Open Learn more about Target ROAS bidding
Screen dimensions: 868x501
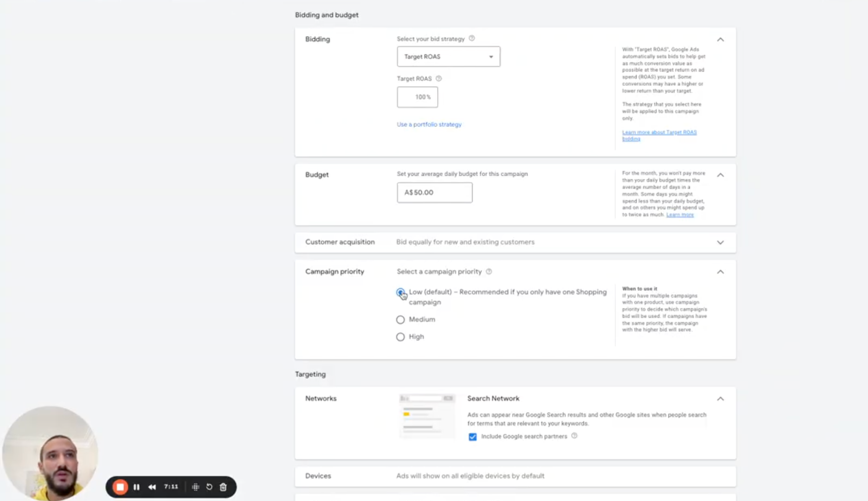[x=659, y=133]
